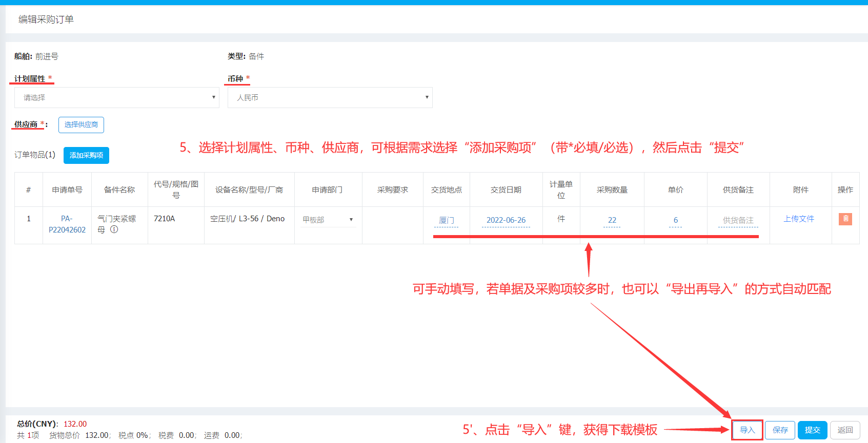Screen dimensions: 868x443
Task: Save the order with 保存 button
Action: 780,430
